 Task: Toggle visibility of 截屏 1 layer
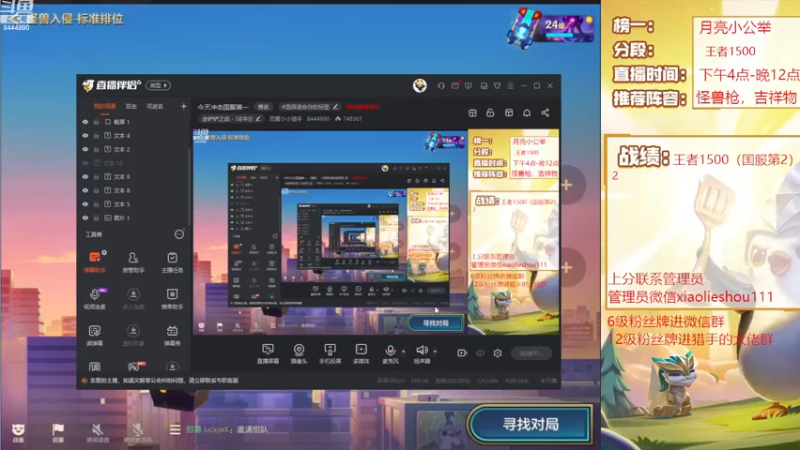point(85,122)
